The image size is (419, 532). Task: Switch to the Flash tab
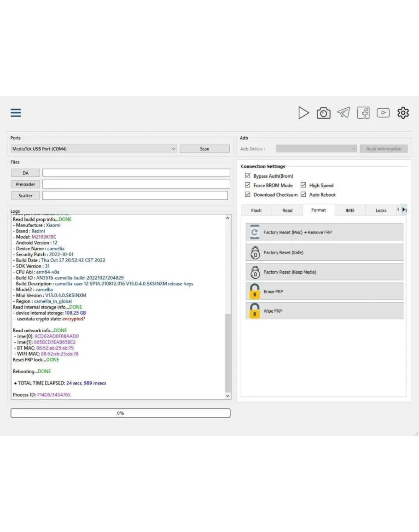point(256,210)
